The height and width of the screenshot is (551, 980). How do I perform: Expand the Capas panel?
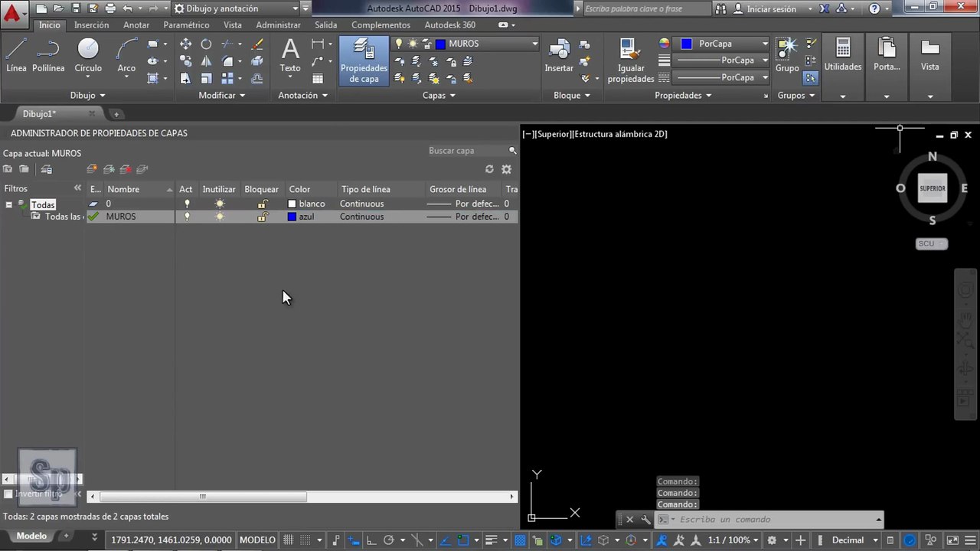click(439, 96)
